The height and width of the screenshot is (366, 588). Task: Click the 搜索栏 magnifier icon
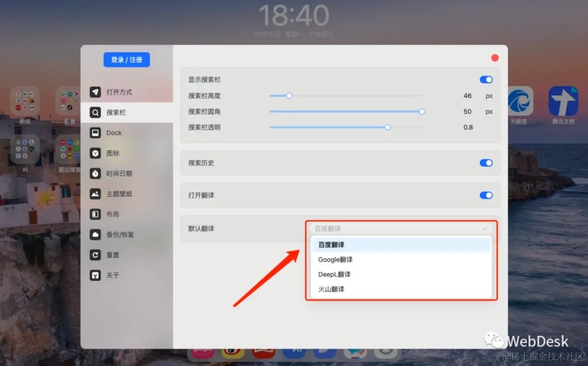95,112
